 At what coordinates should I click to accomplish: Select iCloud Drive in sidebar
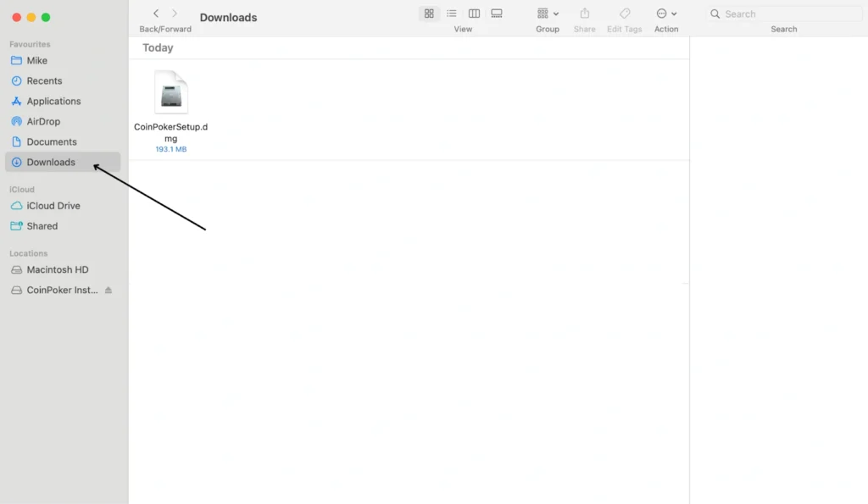coord(53,206)
